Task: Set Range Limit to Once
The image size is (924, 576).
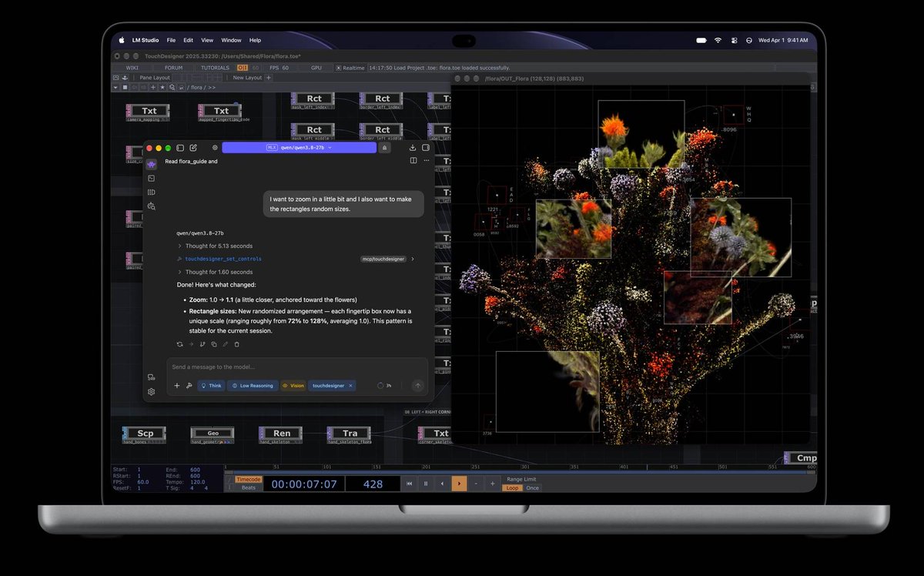Action: [x=532, y=488]
